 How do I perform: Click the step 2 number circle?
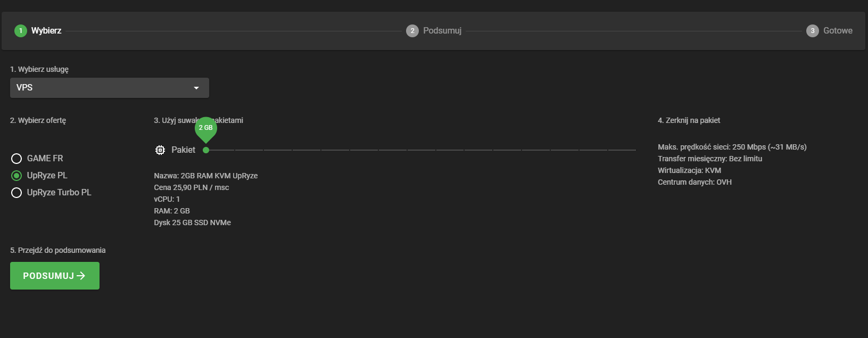[412, 31]
